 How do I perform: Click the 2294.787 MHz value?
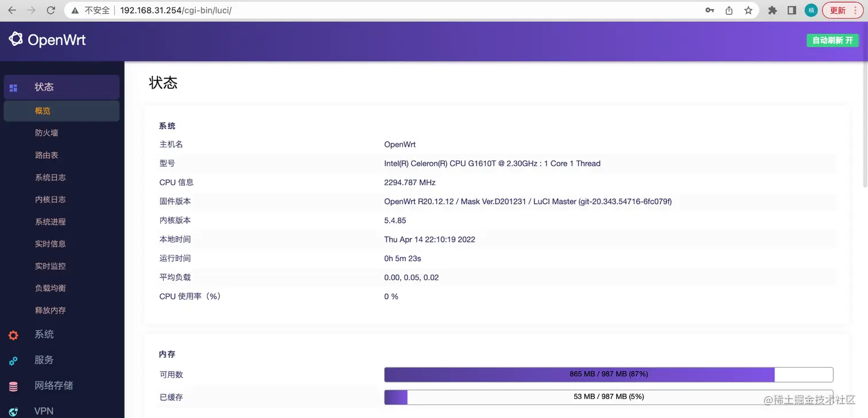pyautogui.click(x=410, y=182)
